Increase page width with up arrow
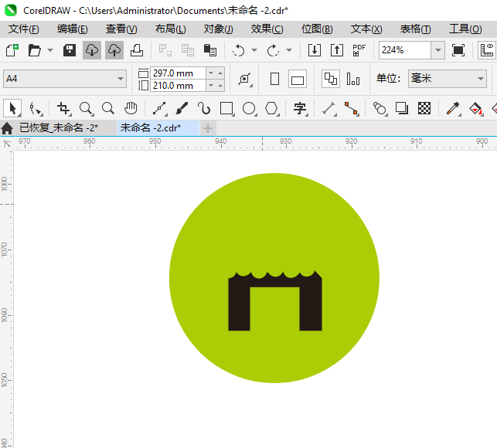Viewport: 497px width, 448px height. coord(220,73)
